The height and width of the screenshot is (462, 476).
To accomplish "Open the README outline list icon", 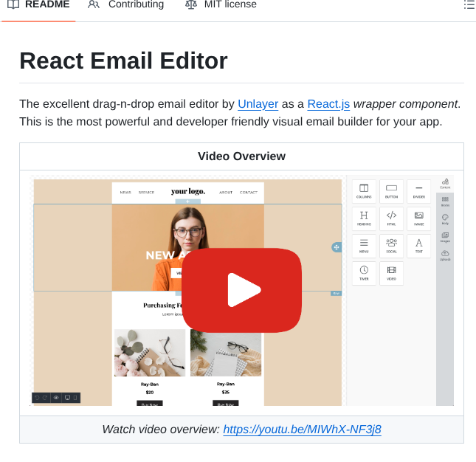I will pos(469,4).
